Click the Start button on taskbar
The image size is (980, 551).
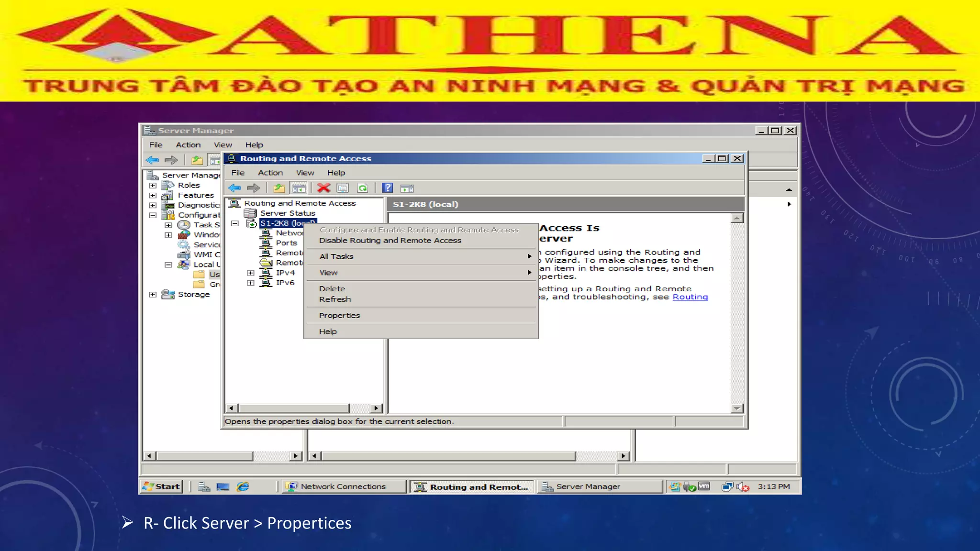[162, 486]
